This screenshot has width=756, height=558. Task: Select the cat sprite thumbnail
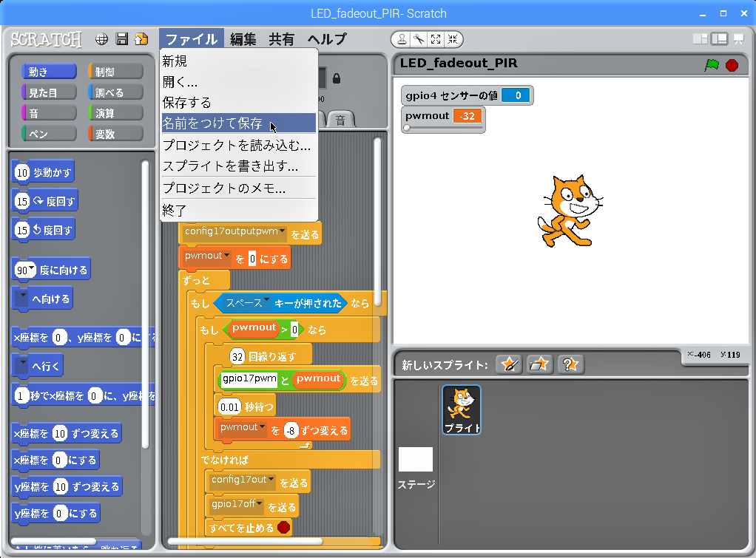(462, 409)
